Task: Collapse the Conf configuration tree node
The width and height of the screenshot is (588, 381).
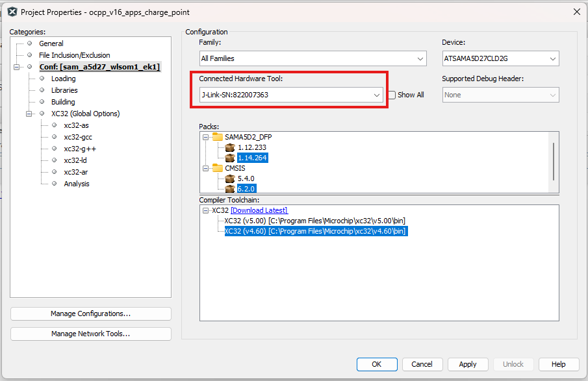Action: 16,67
